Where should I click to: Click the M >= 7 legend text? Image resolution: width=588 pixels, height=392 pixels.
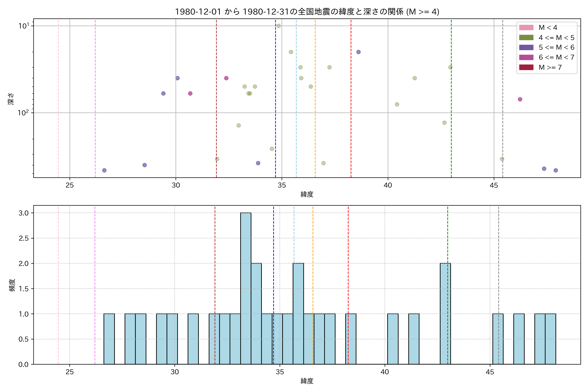click(x=550, y=67)
